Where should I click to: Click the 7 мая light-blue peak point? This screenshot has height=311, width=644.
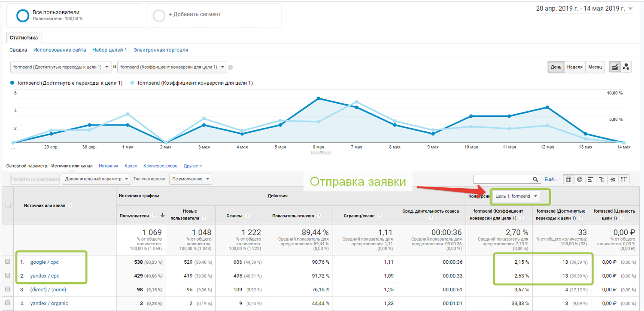pos(356,102)
